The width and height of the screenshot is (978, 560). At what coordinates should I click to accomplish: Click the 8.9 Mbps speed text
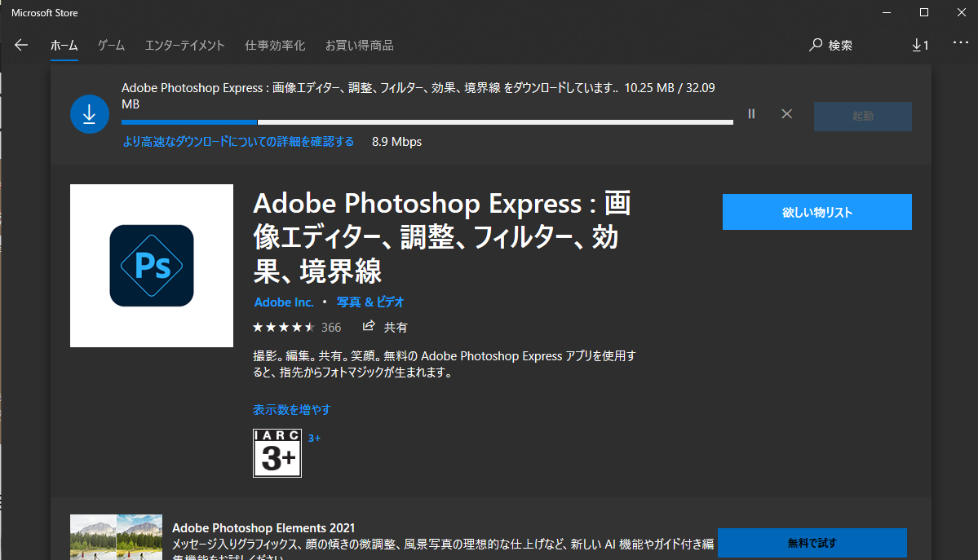click(396, 142)
